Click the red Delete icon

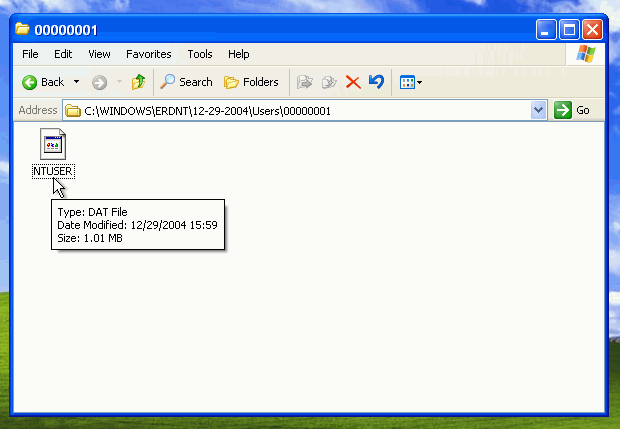click(353, 82)
